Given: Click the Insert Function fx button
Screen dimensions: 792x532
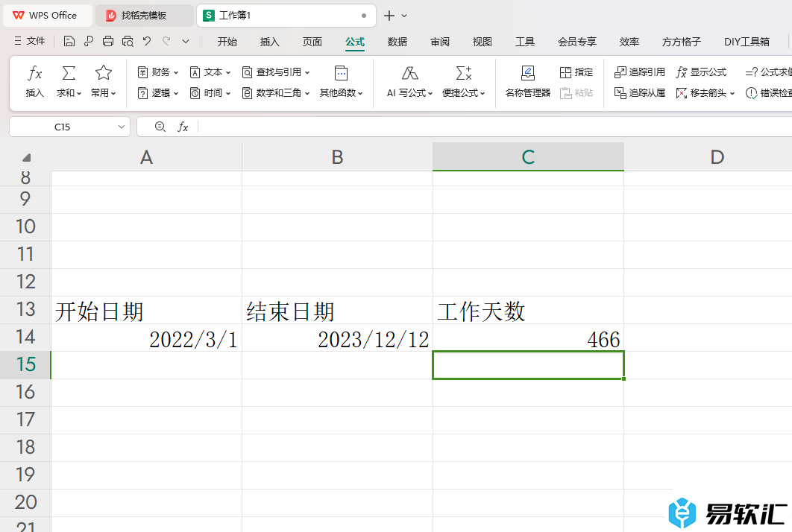Looking at the screenshot, I should pyautogui.click(x=34, y=80).
